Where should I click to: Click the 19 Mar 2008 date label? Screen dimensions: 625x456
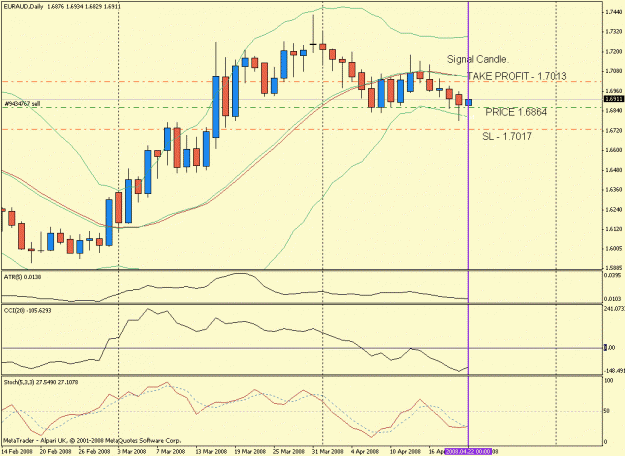[250, 452]
